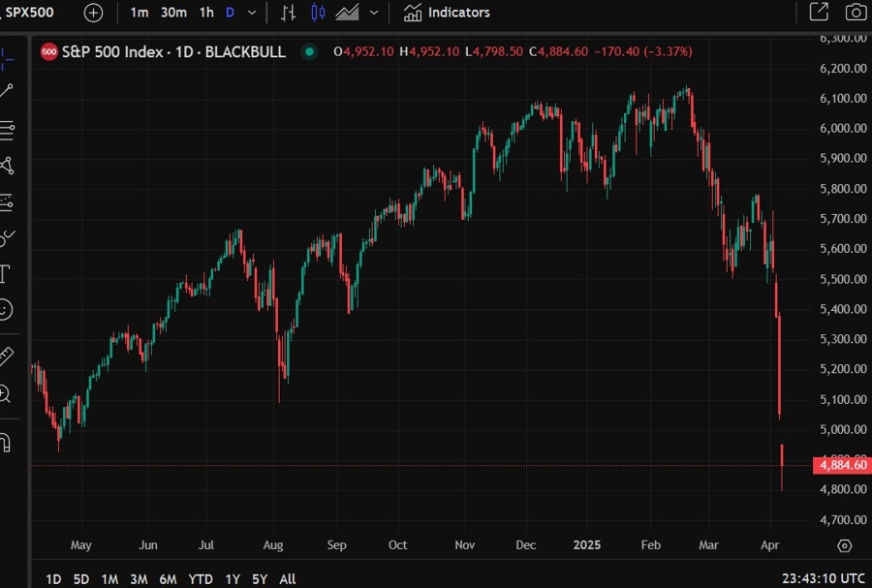The image size is (872, 588).
Task: Select the patterns drawing tool
Action: (x=7, y=166)
